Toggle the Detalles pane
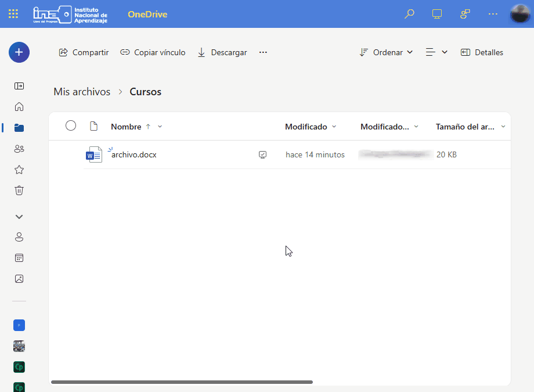The width and height of the screenshot is (534, 392). click(x=482, y=52)
